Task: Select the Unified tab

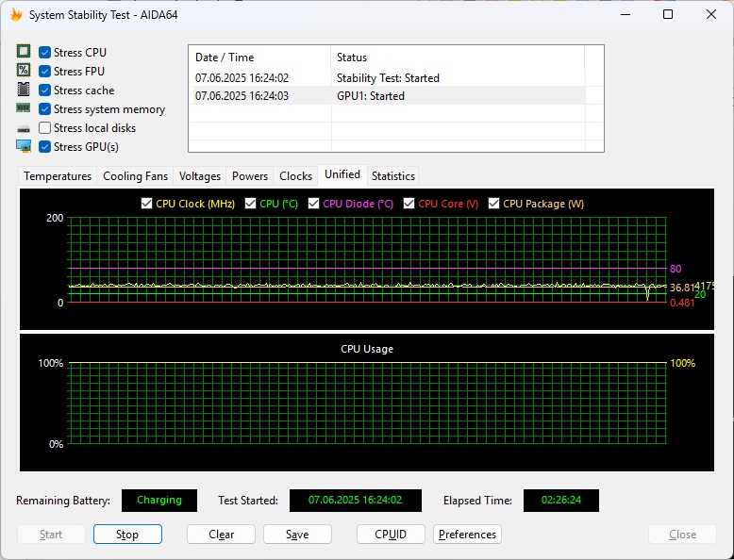Action: pos(342,174)
